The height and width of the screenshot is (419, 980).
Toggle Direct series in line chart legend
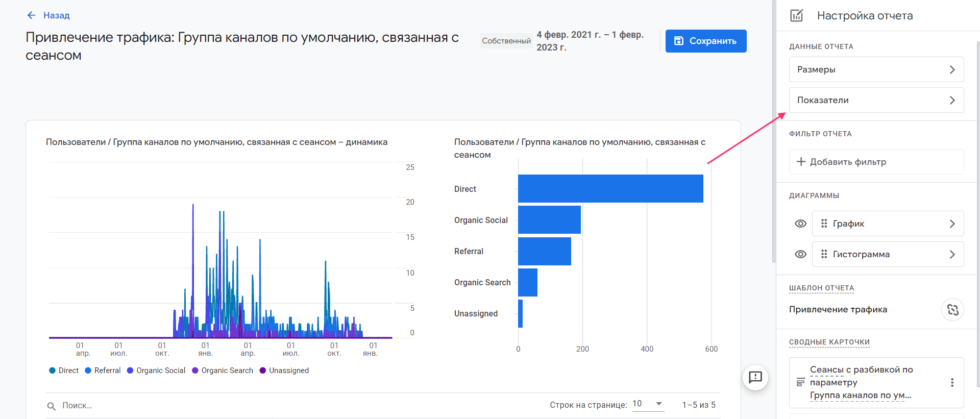point(64,371)
